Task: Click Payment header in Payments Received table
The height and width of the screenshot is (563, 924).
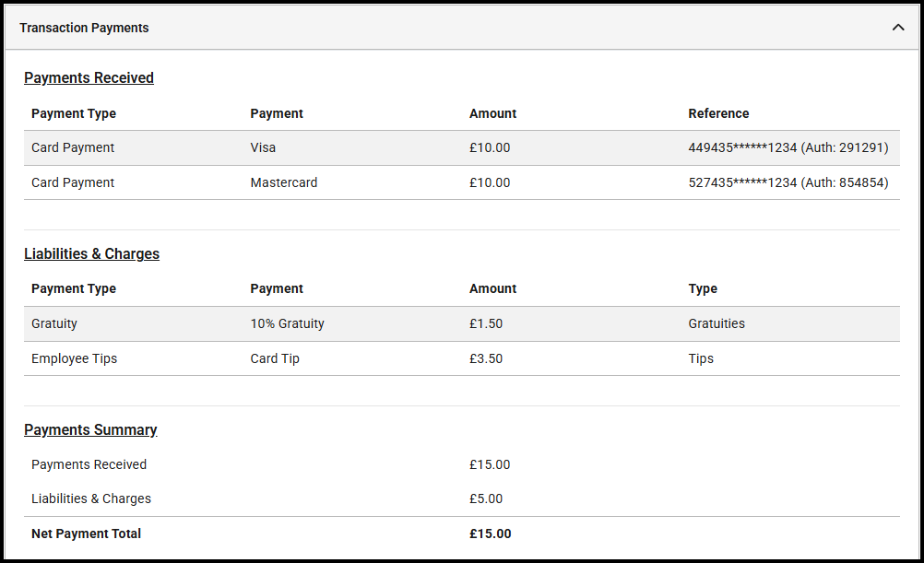Action: point(277,113)
